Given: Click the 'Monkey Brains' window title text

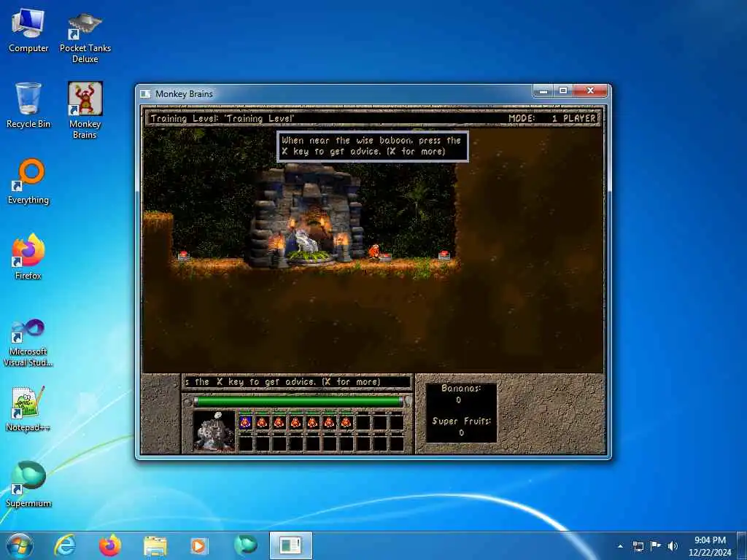Looking at the screenshot, I should point(184,94).
